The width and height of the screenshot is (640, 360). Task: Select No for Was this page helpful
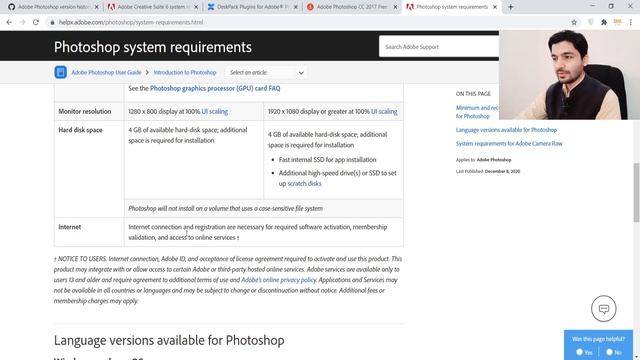609,352
